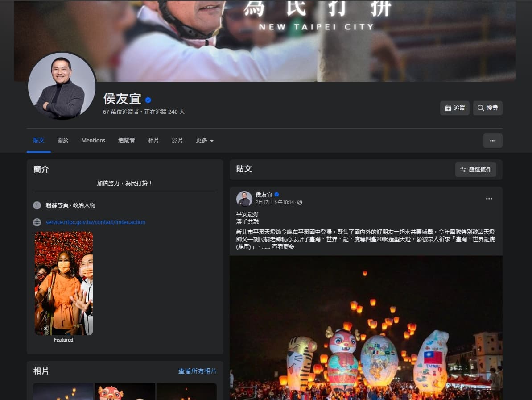Expand post with 查看更多
The height and width of the screenshot is (400, 532).
point(283,247)
